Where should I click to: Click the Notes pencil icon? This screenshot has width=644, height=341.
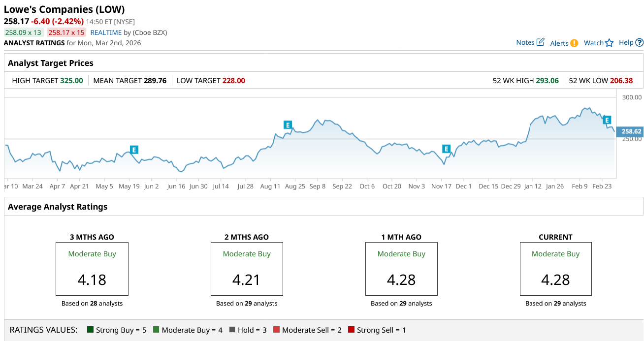[540, 42]
